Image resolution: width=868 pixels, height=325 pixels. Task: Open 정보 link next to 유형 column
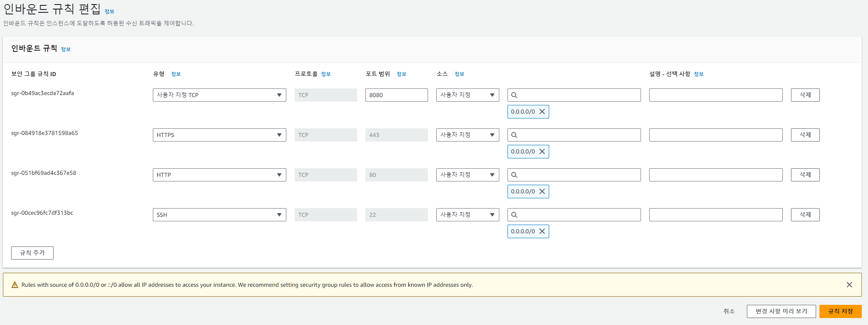[x=176, y=74]
